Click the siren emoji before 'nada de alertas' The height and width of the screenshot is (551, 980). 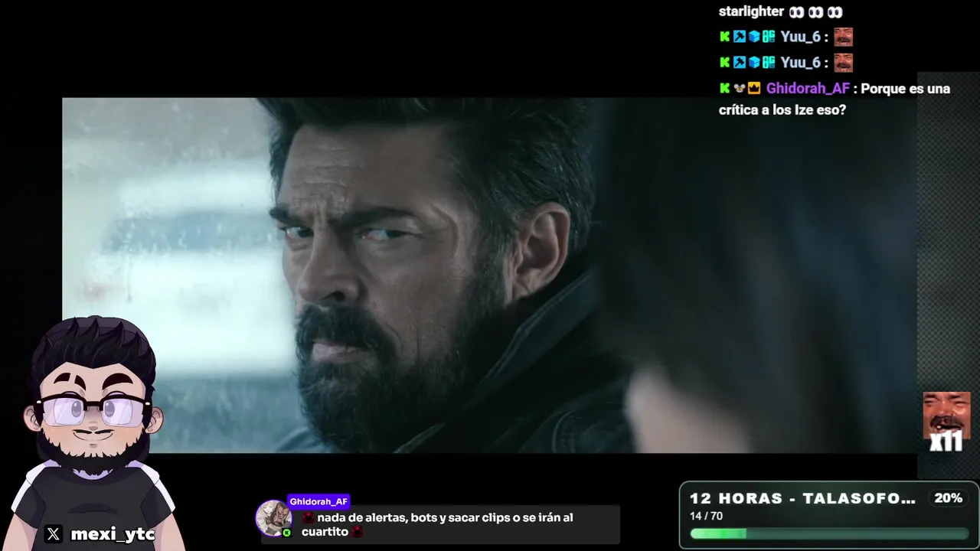pos(308,518)
